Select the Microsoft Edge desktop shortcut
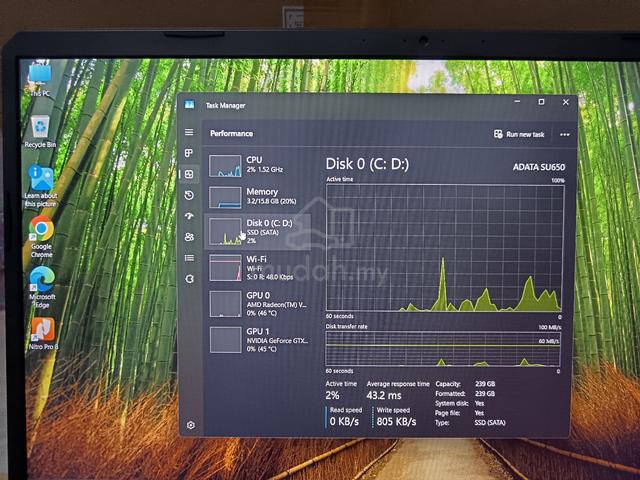The image size is (640, 480). click(x=42, y=287)
